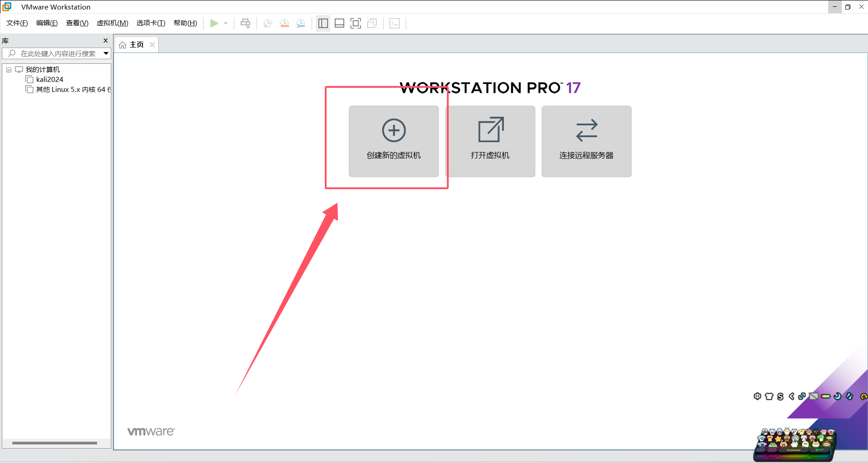Click the green power on play button

click(x=214, y=23)
